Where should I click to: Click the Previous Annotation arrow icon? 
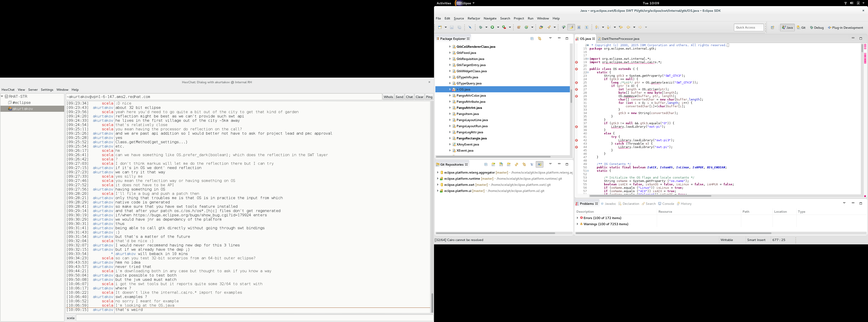[x=609, y=27]
